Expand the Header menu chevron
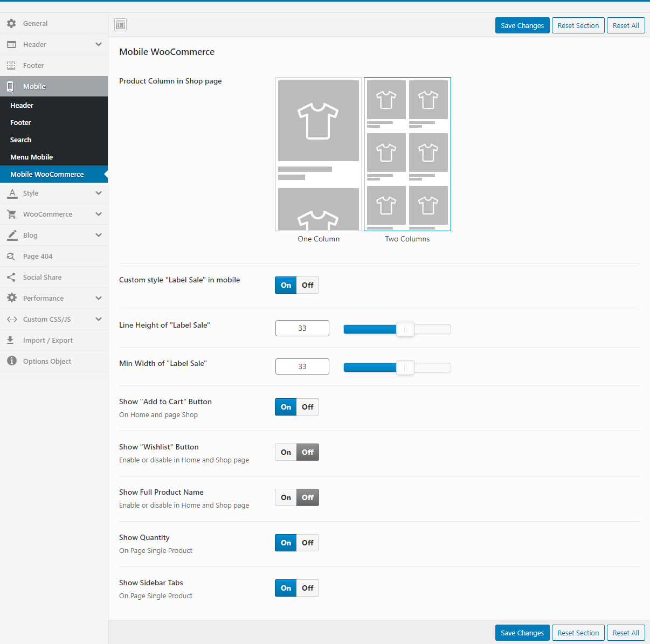Image resolution: width=650 pixels, height=644 pixels. 98,44
